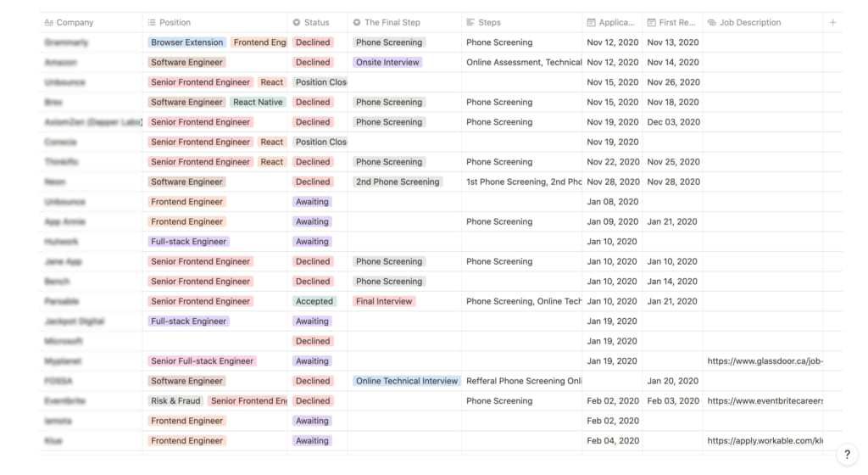
Task: Click the Feb 03, 2020 date cell
Action: [672, 401]
